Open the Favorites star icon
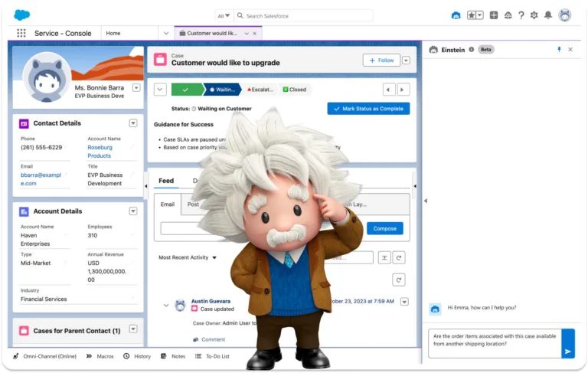 (472, 15)
